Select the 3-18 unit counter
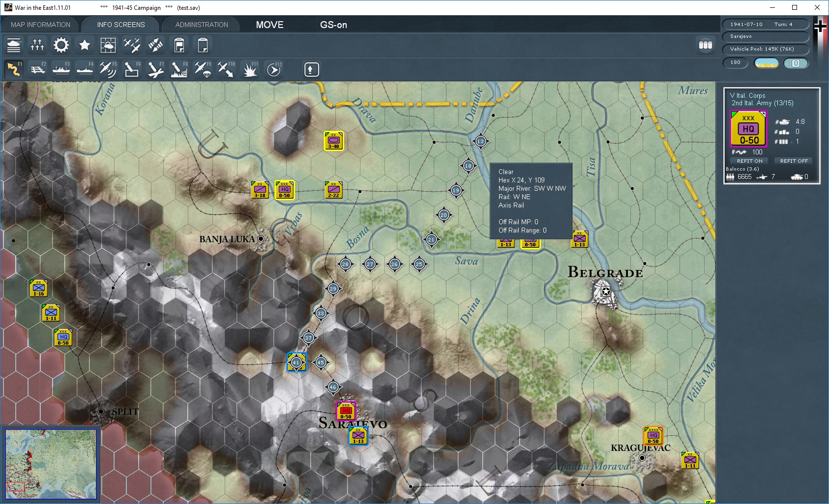 (260, 190)
